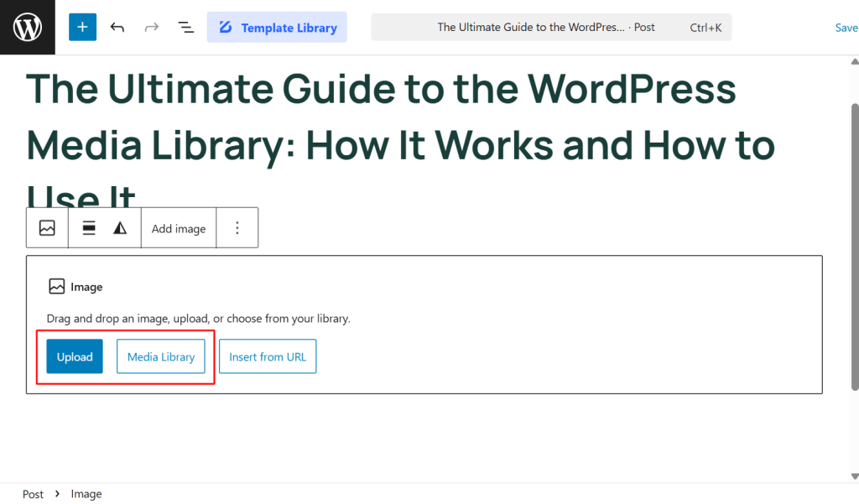The image size is (859, 504).
Task: Select Insert from URL
Action: click(267, 356)
